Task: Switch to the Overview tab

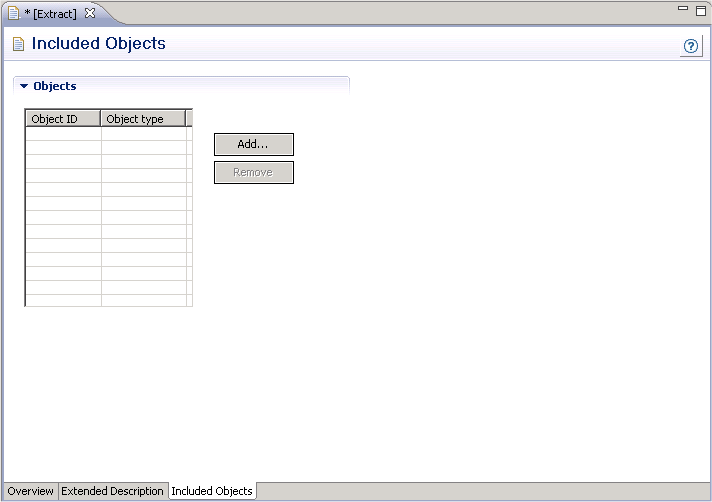Action: [31, 491]
